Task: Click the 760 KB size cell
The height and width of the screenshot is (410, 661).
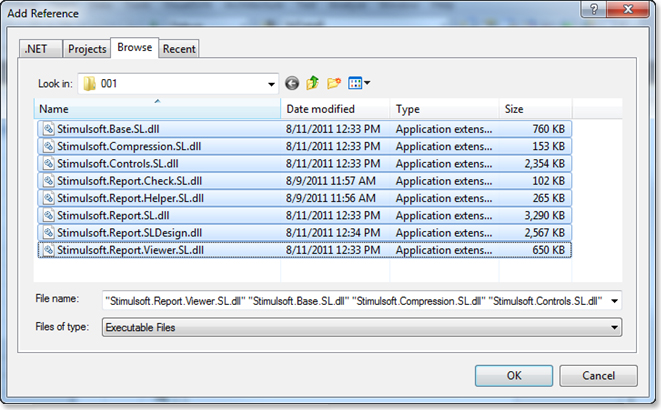Action: 548,129
